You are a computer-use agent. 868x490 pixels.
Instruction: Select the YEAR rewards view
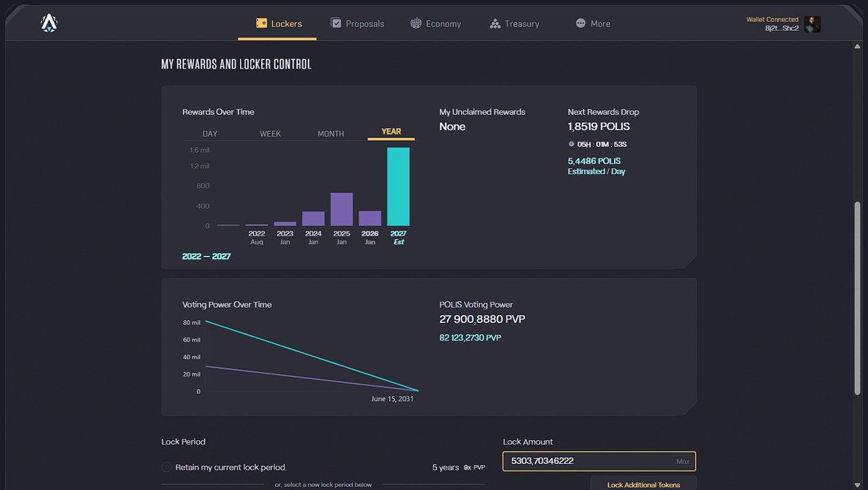(391, 132)
